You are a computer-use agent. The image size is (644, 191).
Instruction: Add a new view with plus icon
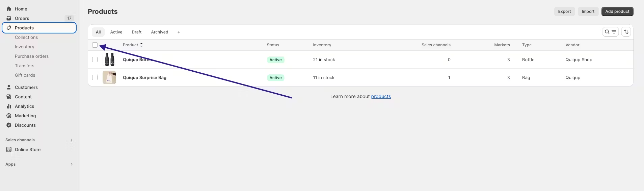179,32
